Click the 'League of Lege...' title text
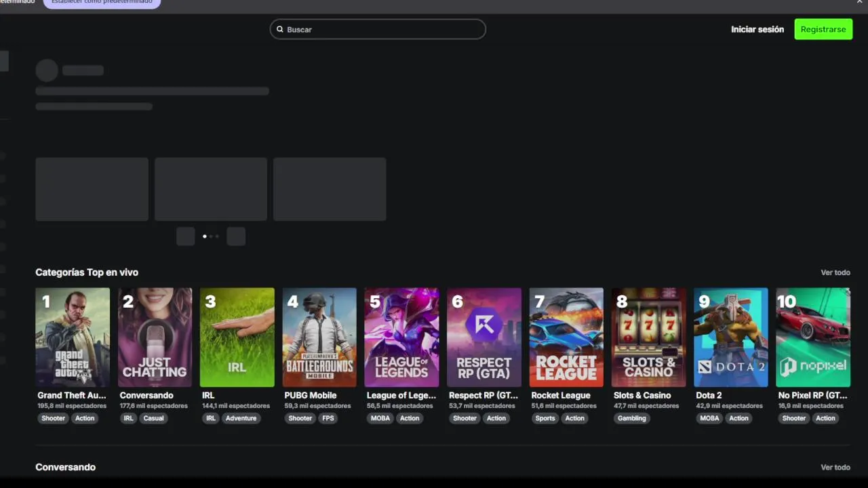 pyautogui.click(x=401, y=396)
